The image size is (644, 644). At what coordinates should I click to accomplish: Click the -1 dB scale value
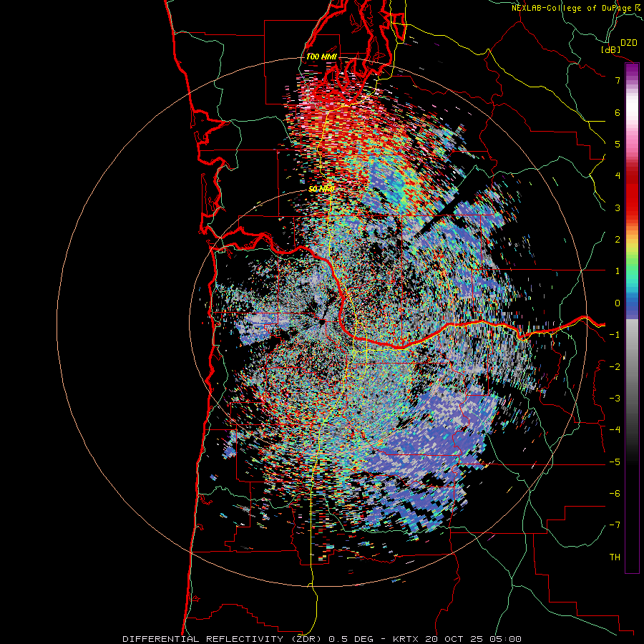[615, 335]
